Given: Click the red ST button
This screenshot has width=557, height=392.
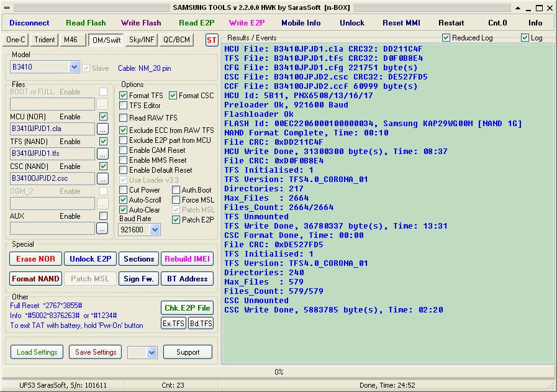Looking at the screenshot, I should 211,40.
